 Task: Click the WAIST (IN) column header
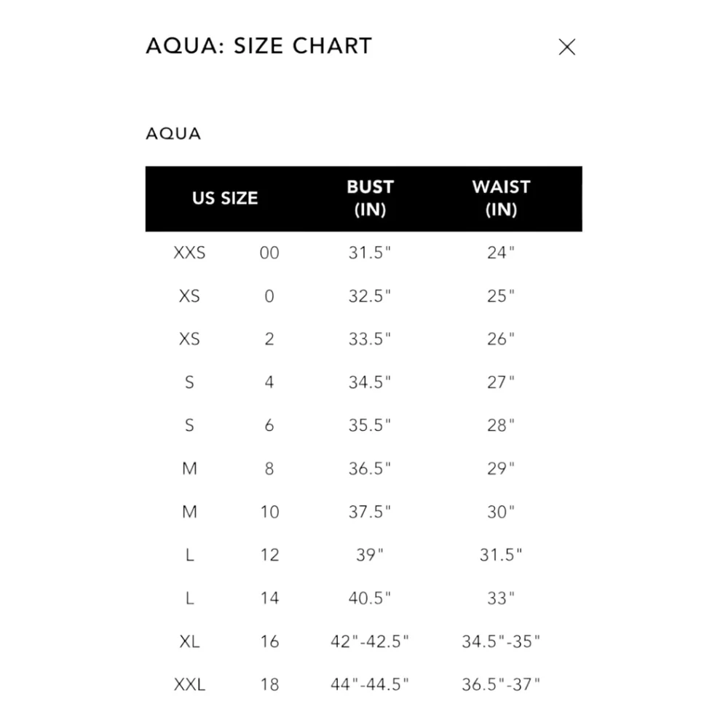click(x=501, y=198)
